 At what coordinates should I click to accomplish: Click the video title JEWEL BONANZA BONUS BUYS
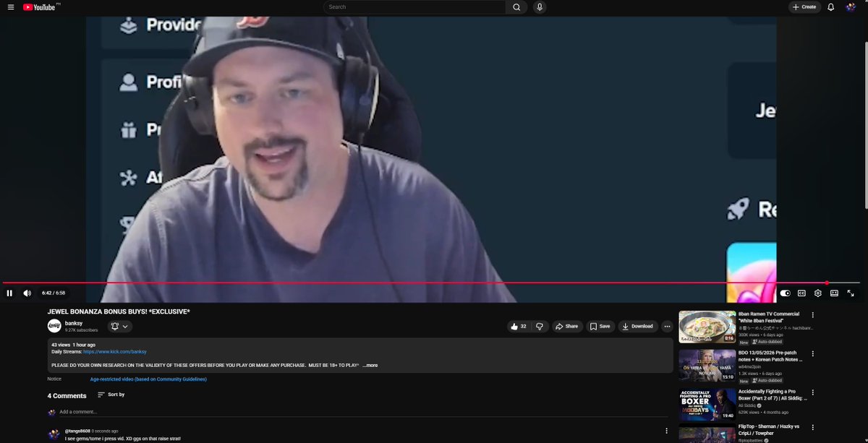[119, 311]
